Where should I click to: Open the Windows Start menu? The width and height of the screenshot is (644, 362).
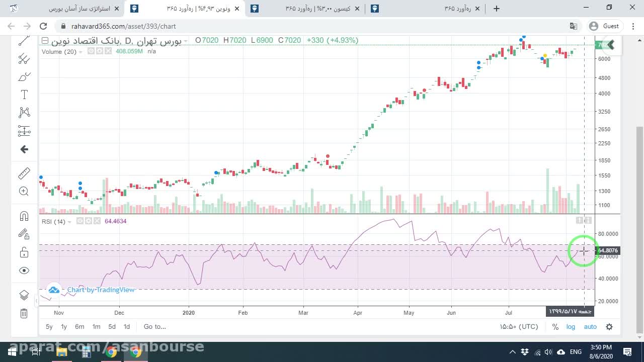(x=12, y=352)
